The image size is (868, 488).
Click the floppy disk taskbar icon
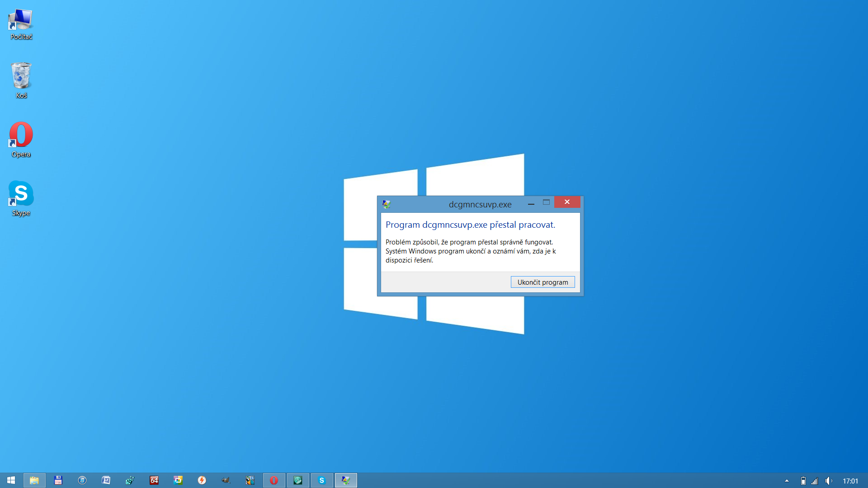pyautogui.click(x=58, y=480)
